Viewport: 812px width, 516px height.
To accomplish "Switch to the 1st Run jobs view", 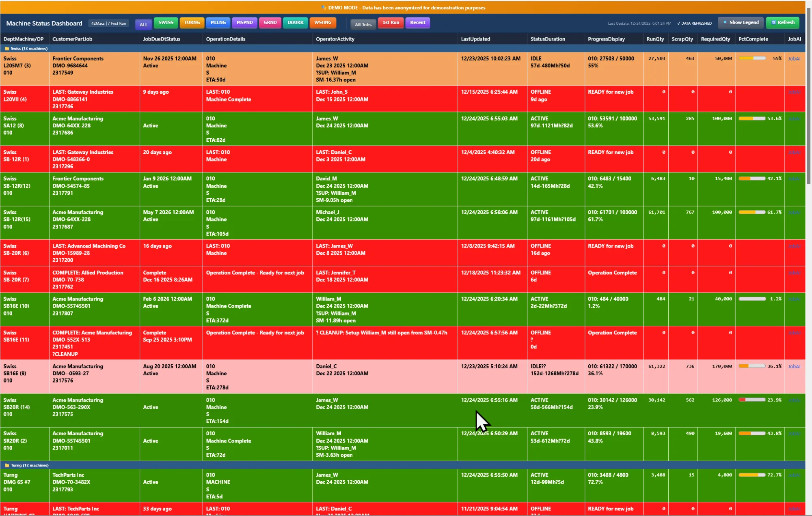I will coord(390,23).
